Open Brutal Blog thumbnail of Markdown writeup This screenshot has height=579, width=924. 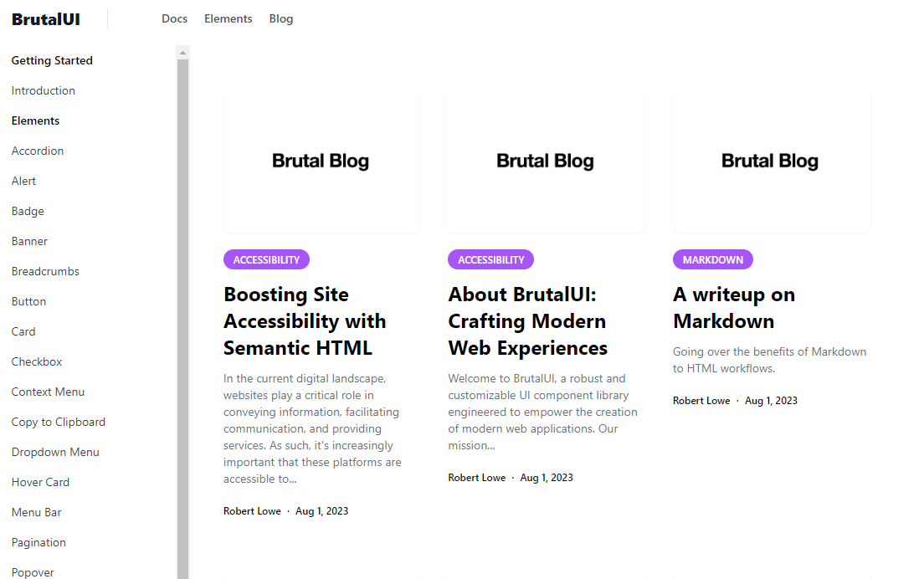[x=772, y=161]
